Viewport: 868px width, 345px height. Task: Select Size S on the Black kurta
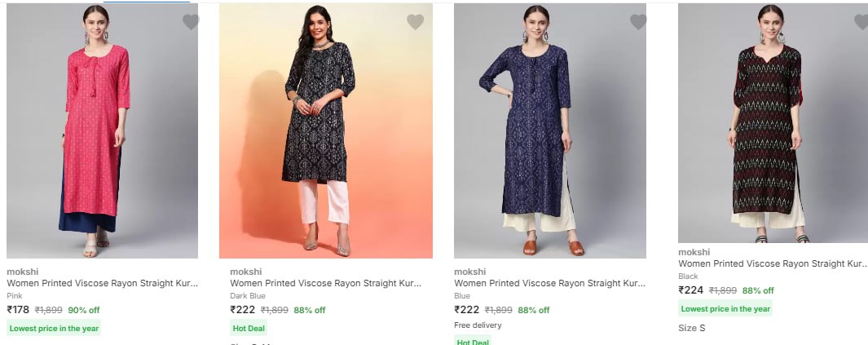pos(691,328)
